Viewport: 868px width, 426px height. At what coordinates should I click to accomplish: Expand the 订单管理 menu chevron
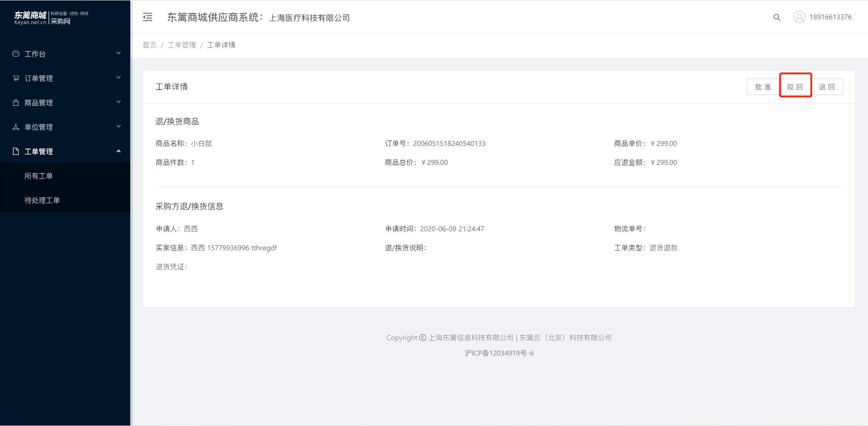pyautogui.click(x=118, y=78)
